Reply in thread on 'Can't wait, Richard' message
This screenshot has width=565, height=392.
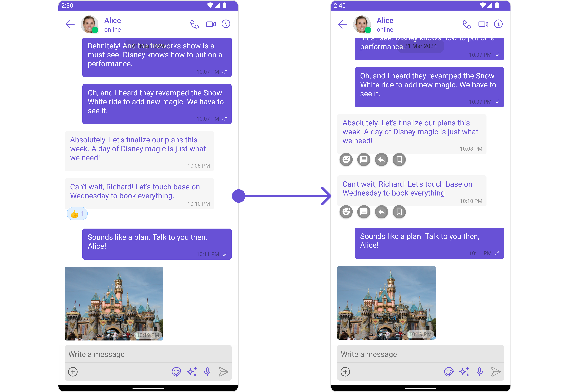[364, 212]
